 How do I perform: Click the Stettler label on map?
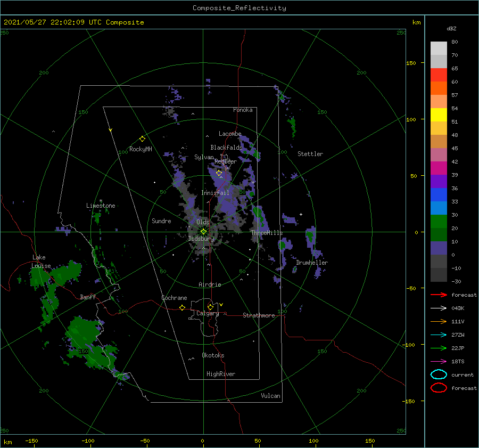click(310, 154)
